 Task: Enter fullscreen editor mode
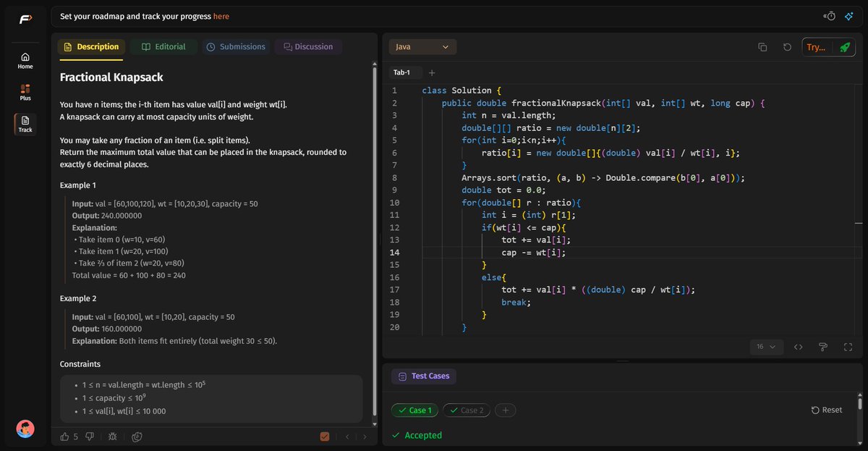tap(848, 347)
